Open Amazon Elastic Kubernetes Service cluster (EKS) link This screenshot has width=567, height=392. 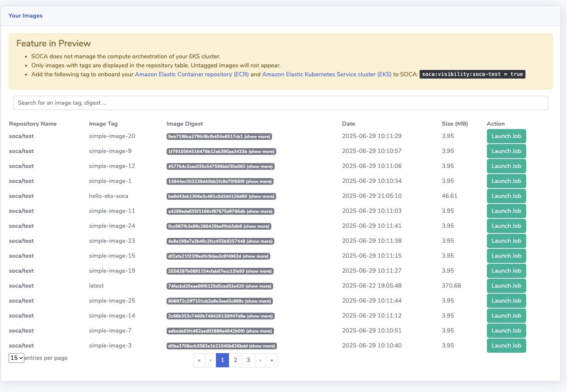(x=327, y=74)
